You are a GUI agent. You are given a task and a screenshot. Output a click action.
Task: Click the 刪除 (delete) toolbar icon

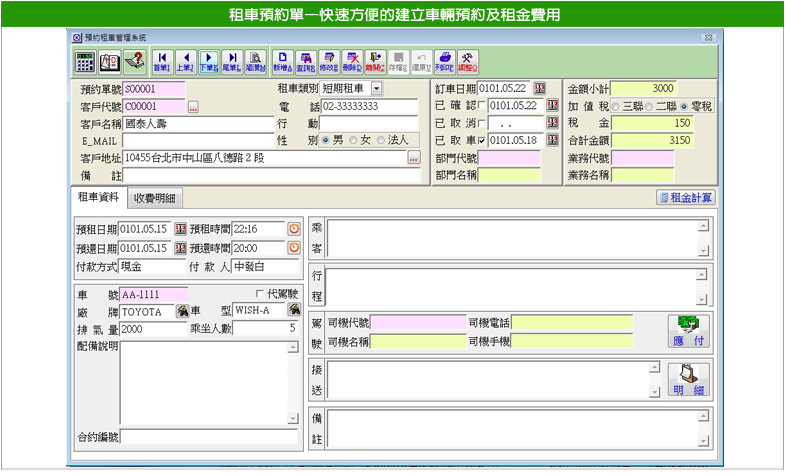click(352, 60)
